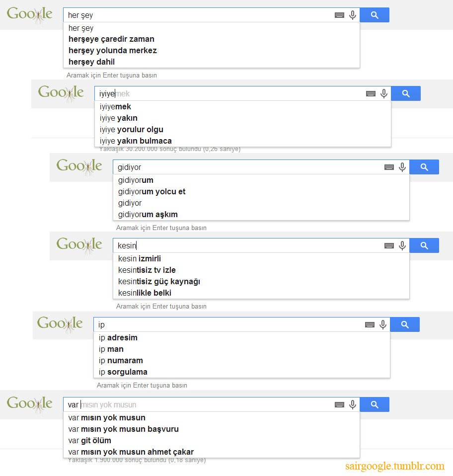Open the sairgoogle.tumblr.com link

(x=395, y=466)
